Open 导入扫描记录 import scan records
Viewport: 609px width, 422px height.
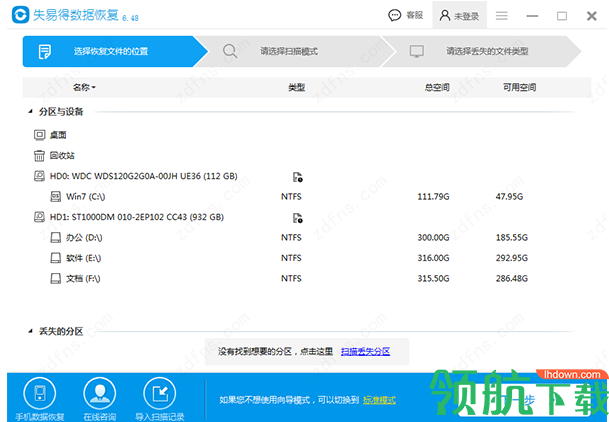(160, 399)
